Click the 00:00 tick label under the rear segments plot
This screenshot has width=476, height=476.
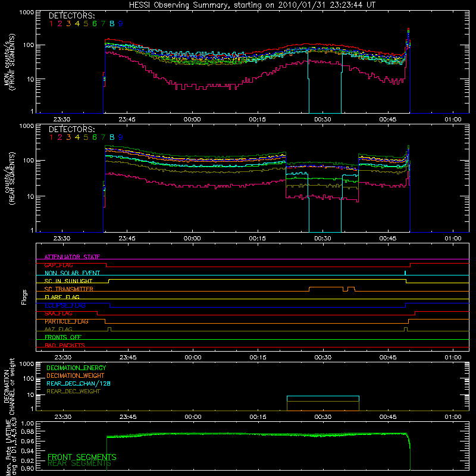tap(192, 239)
